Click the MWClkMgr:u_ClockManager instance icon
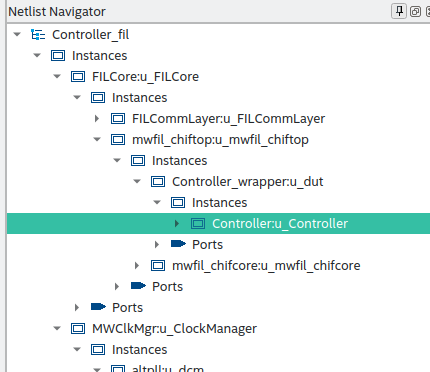The width and height of the screenshot is (430, 372). (78, 329)
